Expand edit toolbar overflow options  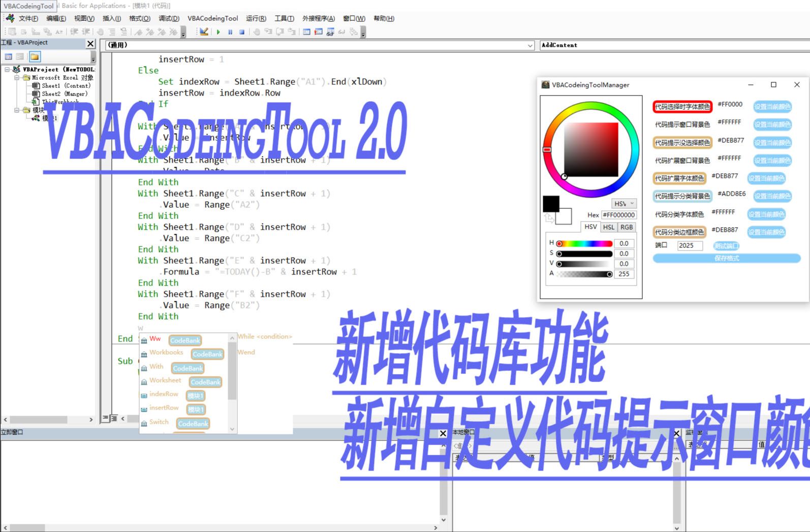point(183,33)
